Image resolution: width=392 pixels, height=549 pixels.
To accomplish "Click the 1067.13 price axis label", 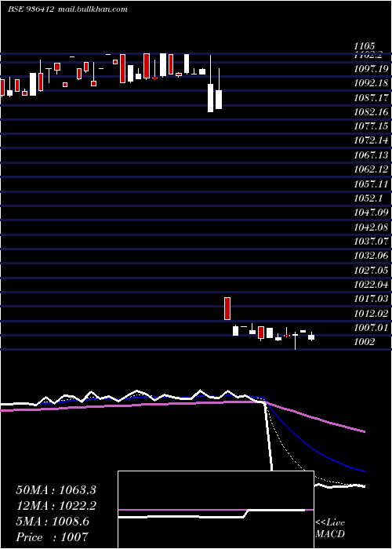I will click(372, 155).
